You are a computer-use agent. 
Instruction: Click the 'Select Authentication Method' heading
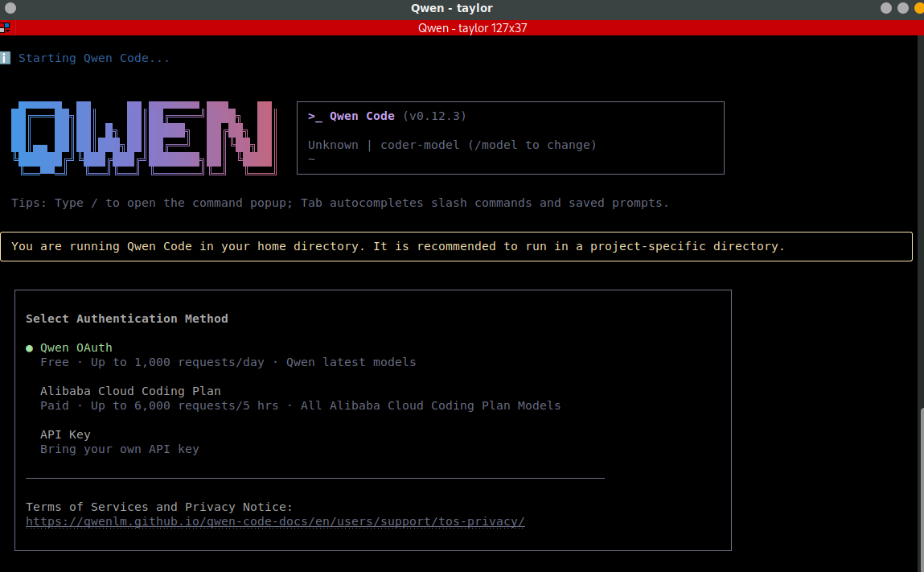coord(127,319)
